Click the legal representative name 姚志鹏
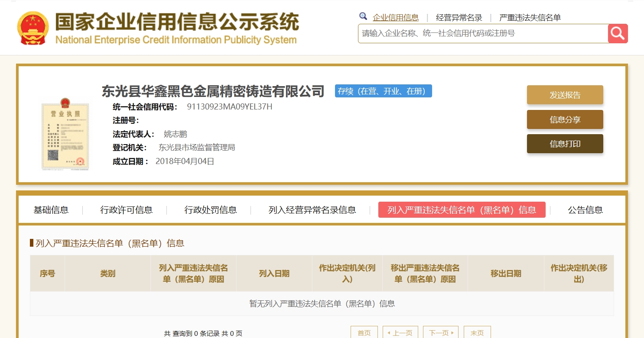Screen dimensions: 644x338 point(176,134)
